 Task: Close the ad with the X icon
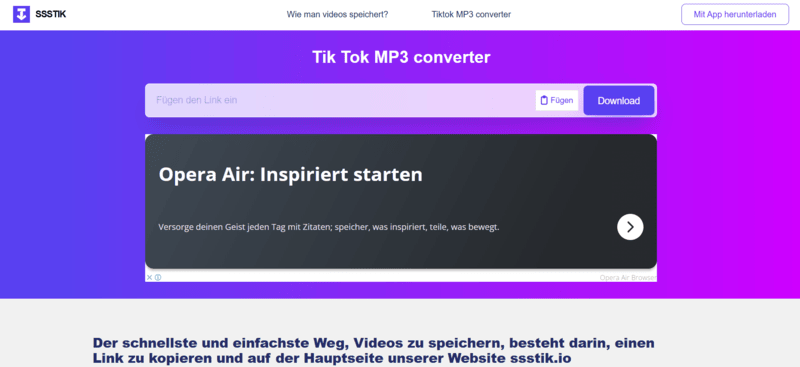point(149,278)
